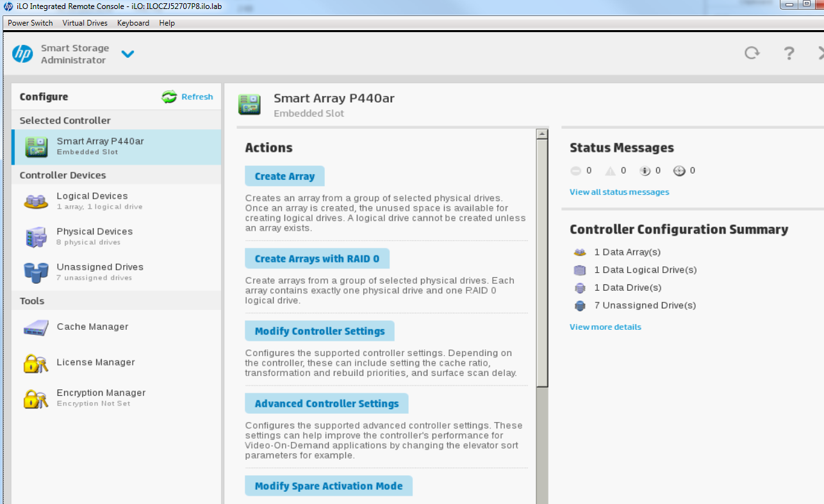Click Modify Spare Activation Mode button
This screenshot has width=824, height=504.
(329, 486)
